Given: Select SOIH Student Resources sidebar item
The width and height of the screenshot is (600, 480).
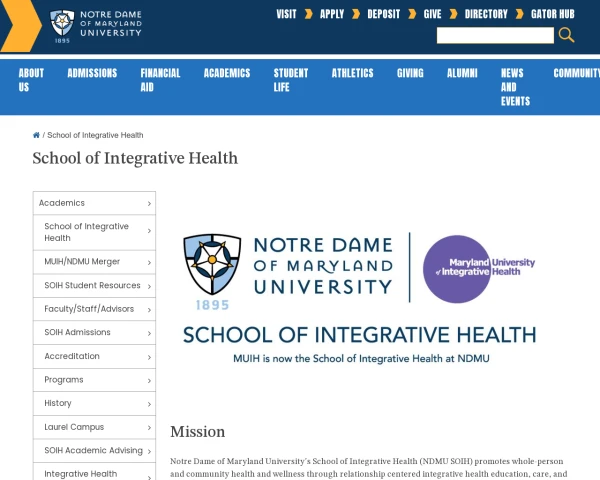Looking at the screenshot, I should [92, 285].
